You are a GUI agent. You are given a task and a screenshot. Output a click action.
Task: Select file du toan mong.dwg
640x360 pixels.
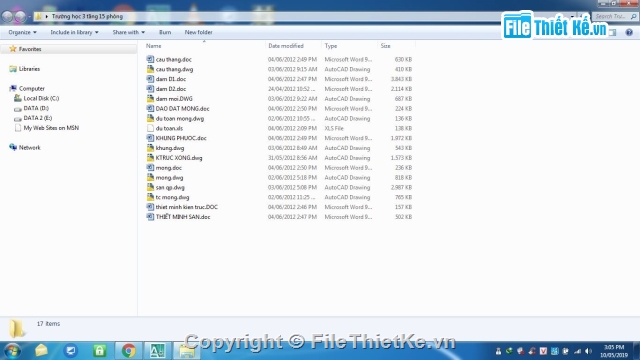coord(180,118)
